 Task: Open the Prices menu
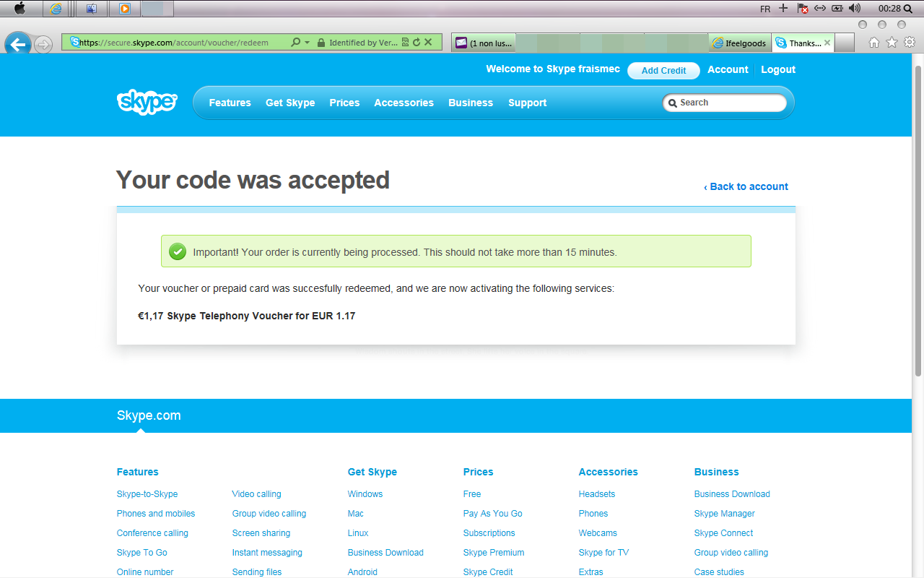344,103
